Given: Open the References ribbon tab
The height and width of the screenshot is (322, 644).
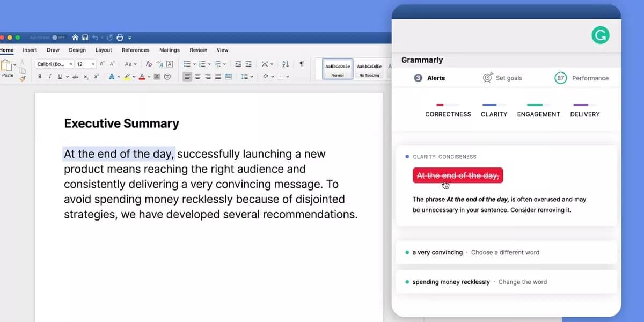Looking at the screenshot, I should click(135, 50).
